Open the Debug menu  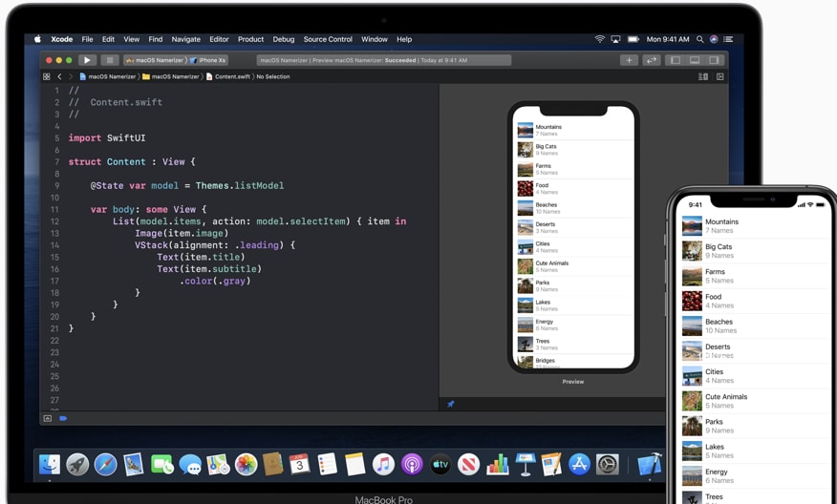coord(284,39)
